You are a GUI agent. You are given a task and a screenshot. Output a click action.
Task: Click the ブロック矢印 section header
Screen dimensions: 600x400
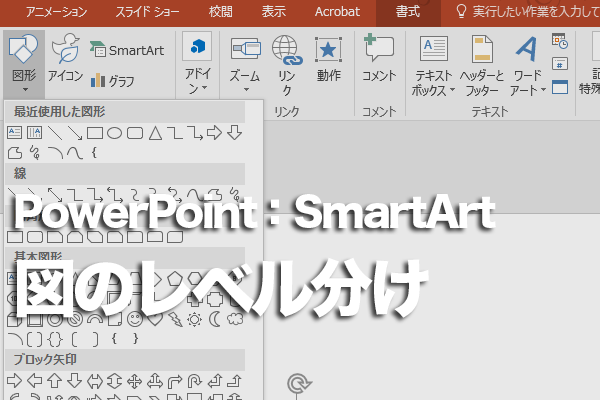point(125,359)
